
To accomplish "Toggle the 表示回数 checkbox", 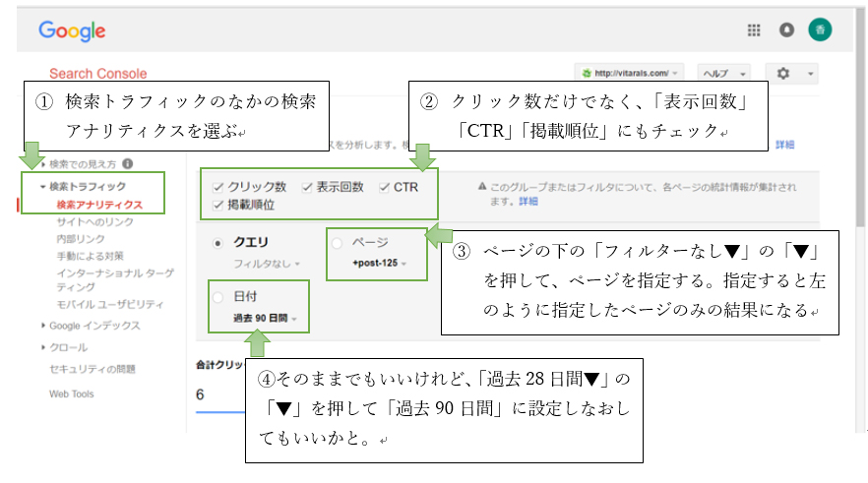I will pos(307,188).
